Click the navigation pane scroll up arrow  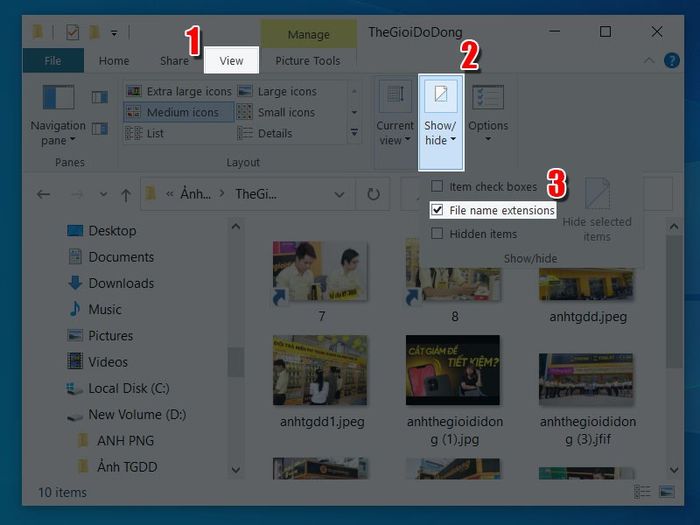point(236,227)
